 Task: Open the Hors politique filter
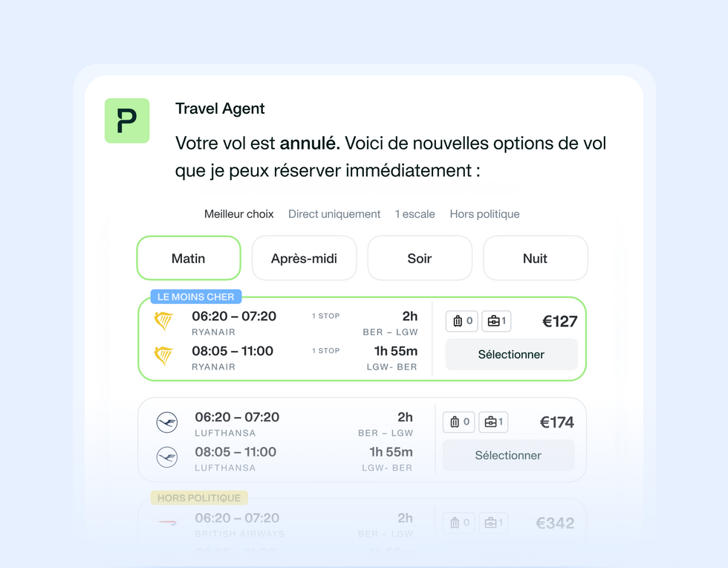point(484,214)
